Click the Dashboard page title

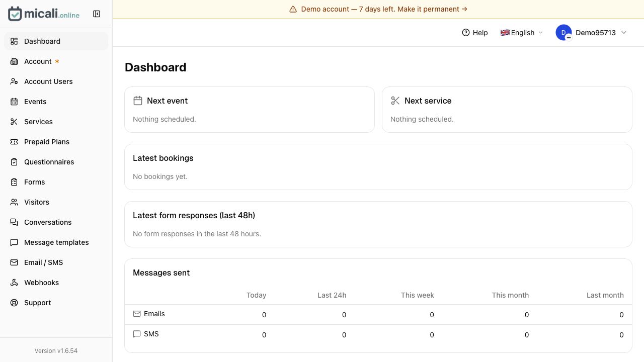coord(155,67)
